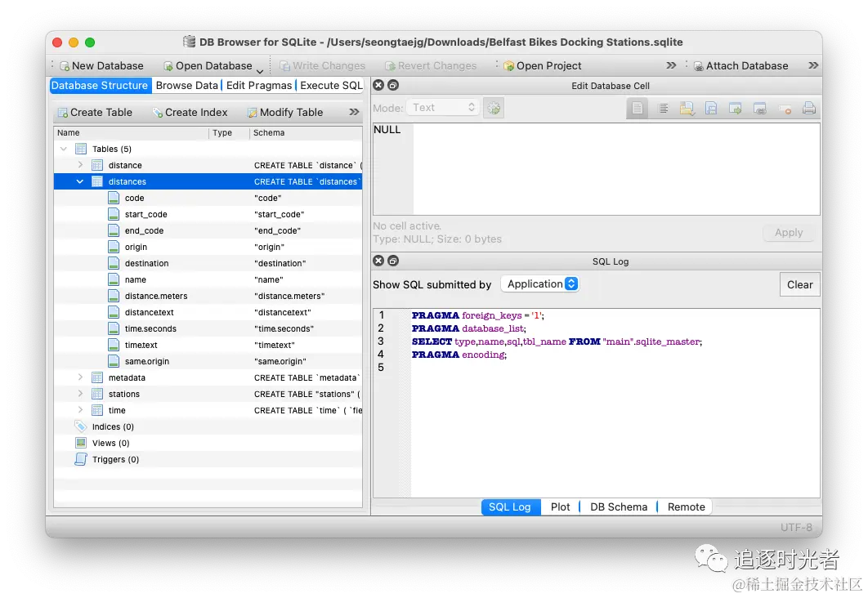The image size is (868, 598).
Task: Expand the overflow chevron left of Attach Database
Action: [x=671, y=65]
